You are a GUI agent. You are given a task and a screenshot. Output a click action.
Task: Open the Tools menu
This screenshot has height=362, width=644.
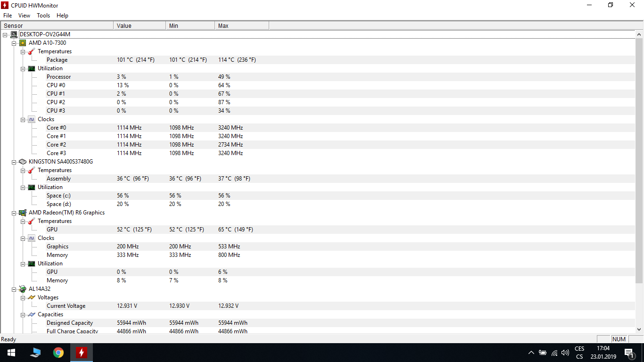coord(43,16)
